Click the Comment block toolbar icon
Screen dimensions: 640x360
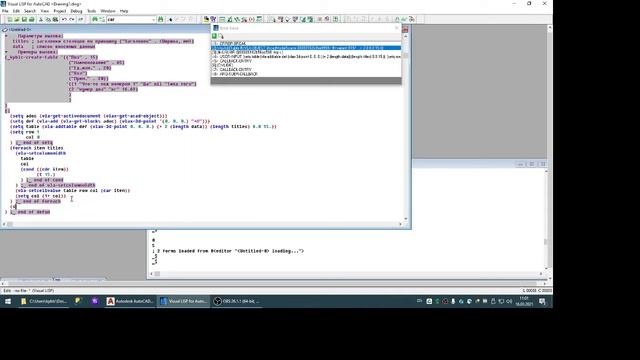(320, 19)
